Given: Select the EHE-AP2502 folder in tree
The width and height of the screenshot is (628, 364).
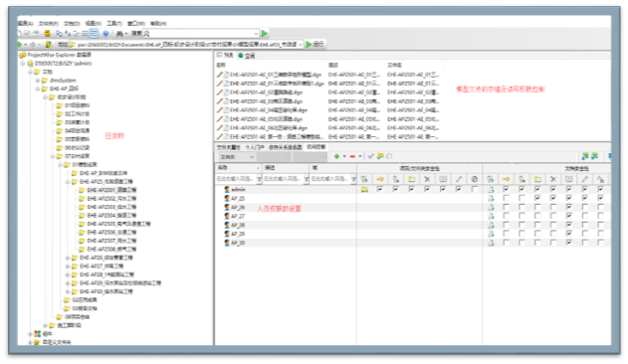Looking at the screenshot, I should point(111,199).
